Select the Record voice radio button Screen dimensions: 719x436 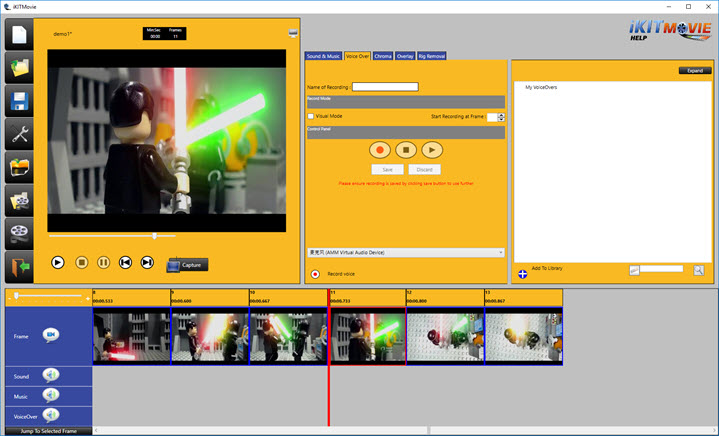click(x=315, y=274)
